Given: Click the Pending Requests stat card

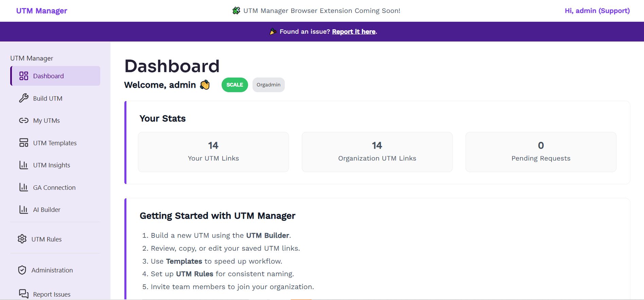Looking at the screenshot, I should 540,152.
